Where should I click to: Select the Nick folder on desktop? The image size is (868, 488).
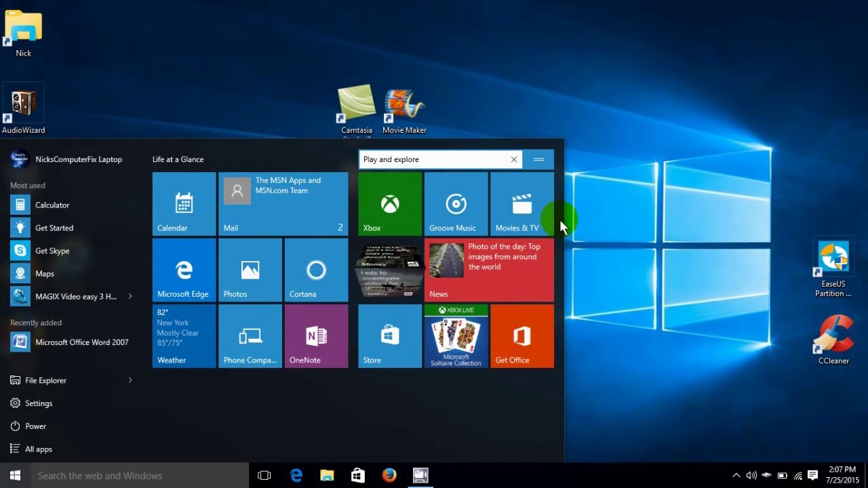(23, 33)
